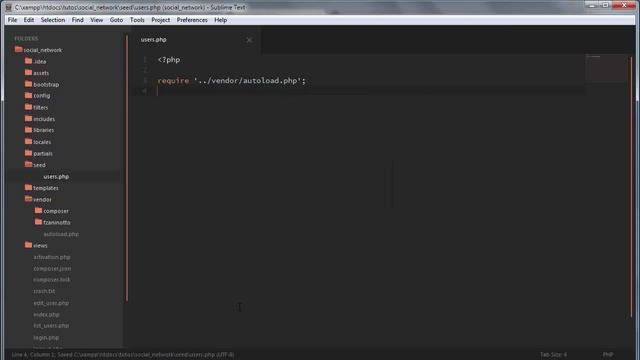Open activation.php in the sidebar

[52, 257]
